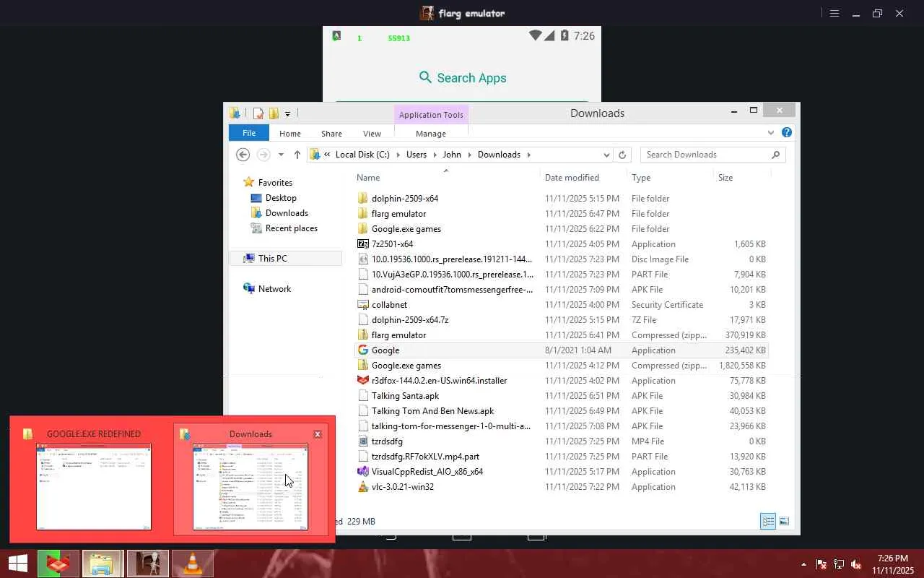Open the Windows Start button
924x578 pixels.
pos(18,564)
